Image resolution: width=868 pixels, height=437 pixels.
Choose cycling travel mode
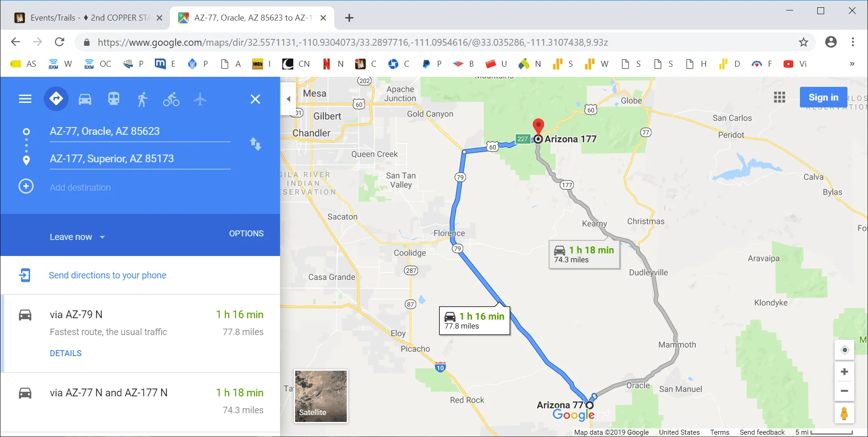(171, 99)
